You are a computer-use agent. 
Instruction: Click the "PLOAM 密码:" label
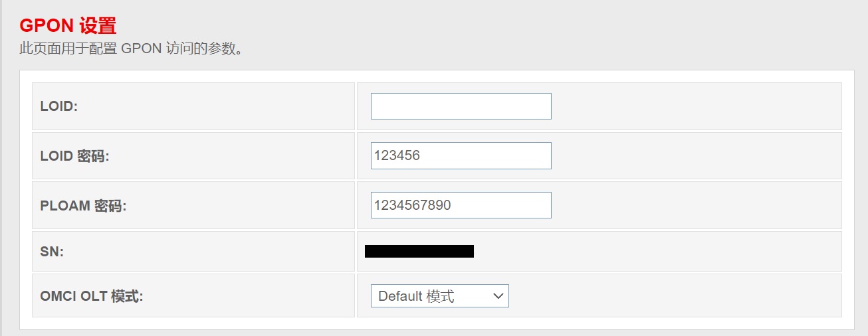83,206
